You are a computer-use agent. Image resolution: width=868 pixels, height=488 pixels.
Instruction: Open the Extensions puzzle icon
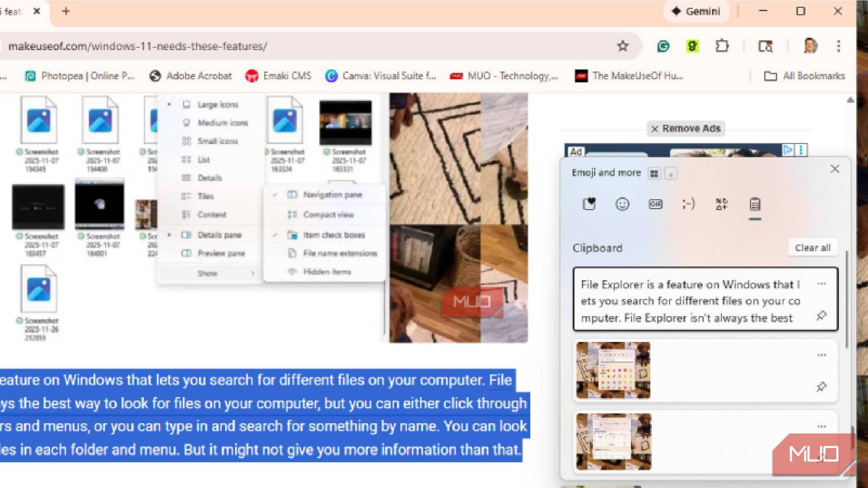click(x=722, y=46)
